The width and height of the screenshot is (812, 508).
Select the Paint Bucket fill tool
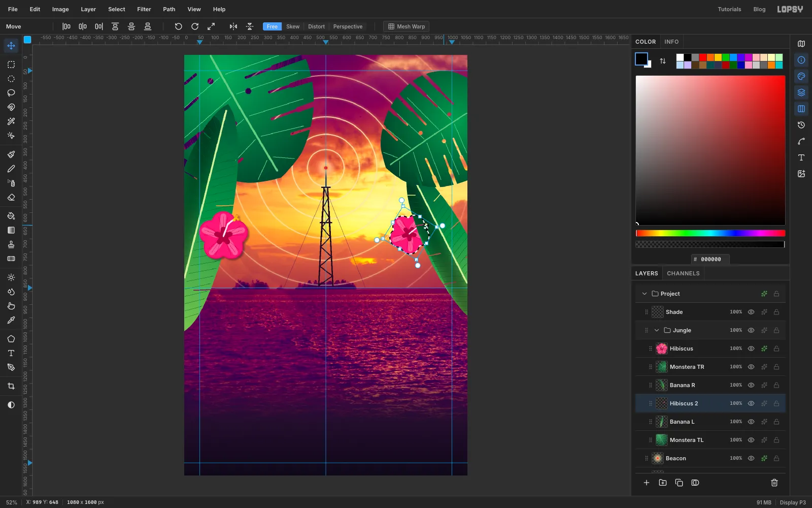click(11, 216)
